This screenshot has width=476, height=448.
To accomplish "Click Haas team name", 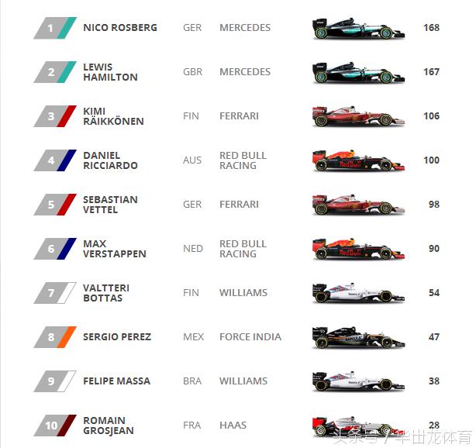I will [x=233, y=426].
